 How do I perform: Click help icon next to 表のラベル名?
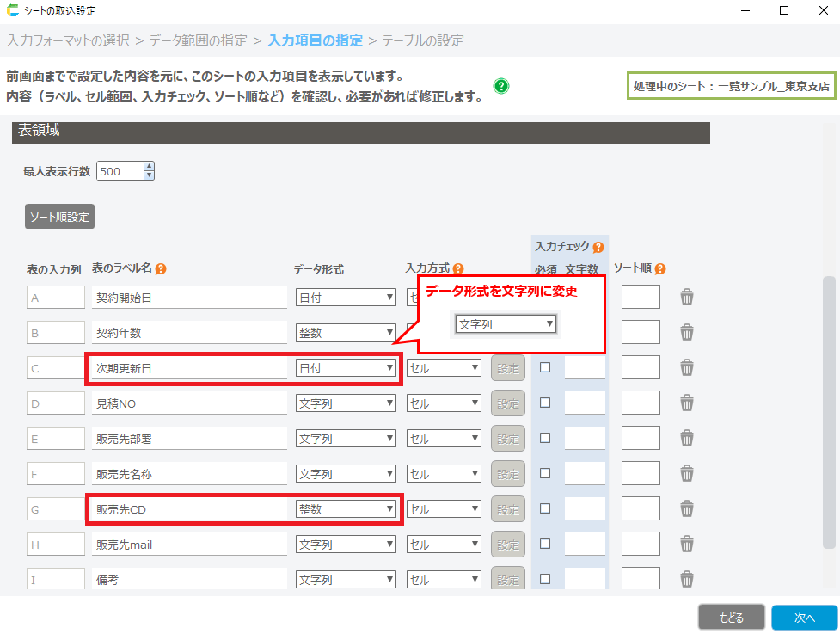161,269
